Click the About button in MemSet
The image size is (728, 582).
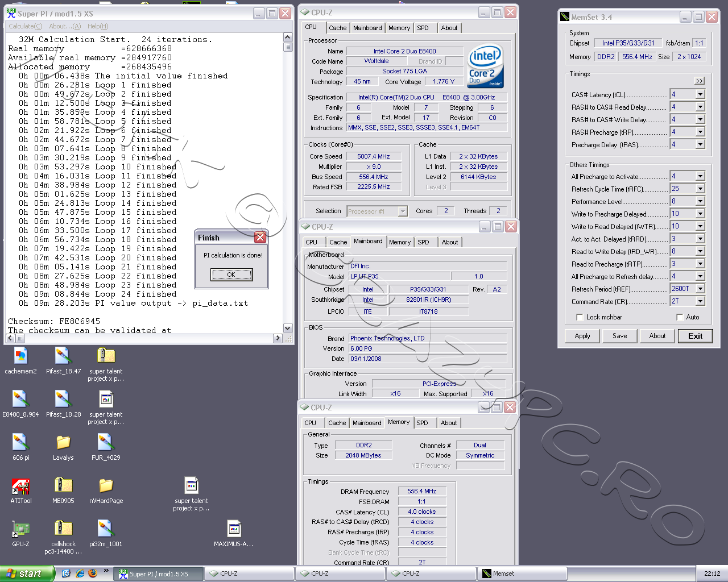(657, 336)
